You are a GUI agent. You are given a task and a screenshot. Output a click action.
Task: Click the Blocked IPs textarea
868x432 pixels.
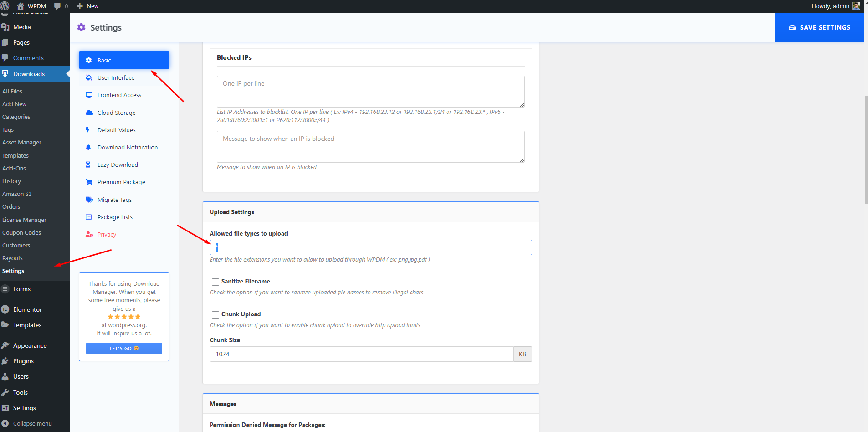coord(370,92)
